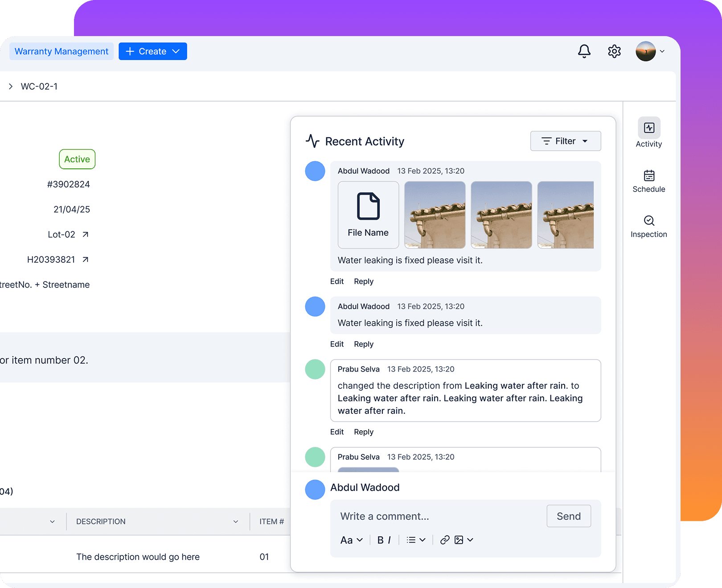722x588 pixels.
Task: Toggle italic formatting in comment editor
Action: [389, 540]
